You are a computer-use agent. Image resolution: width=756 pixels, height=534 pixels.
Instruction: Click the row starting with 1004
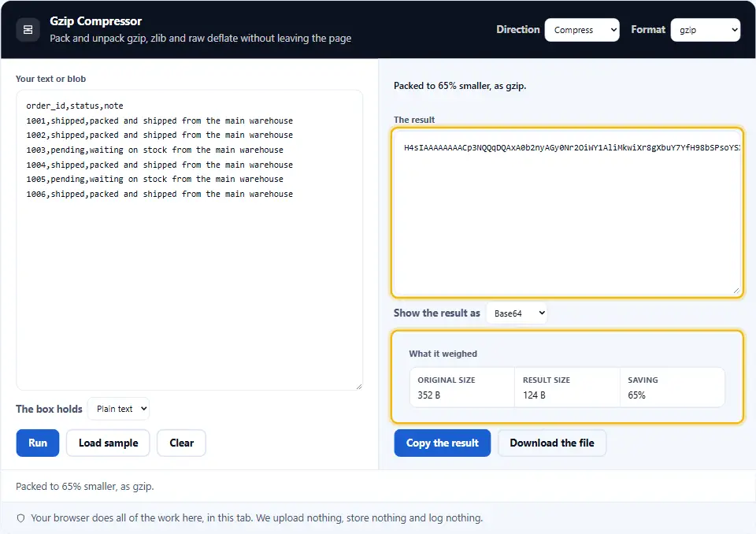(160, 165)
